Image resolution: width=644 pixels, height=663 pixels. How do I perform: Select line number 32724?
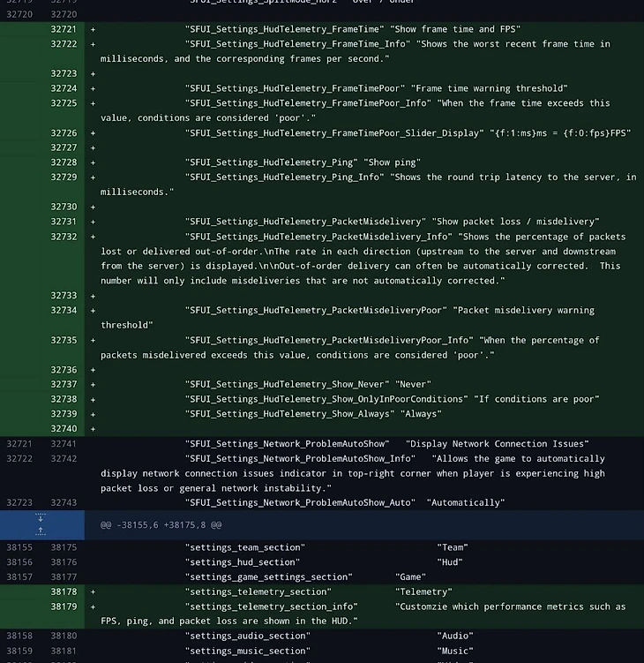tap(64, 88)
